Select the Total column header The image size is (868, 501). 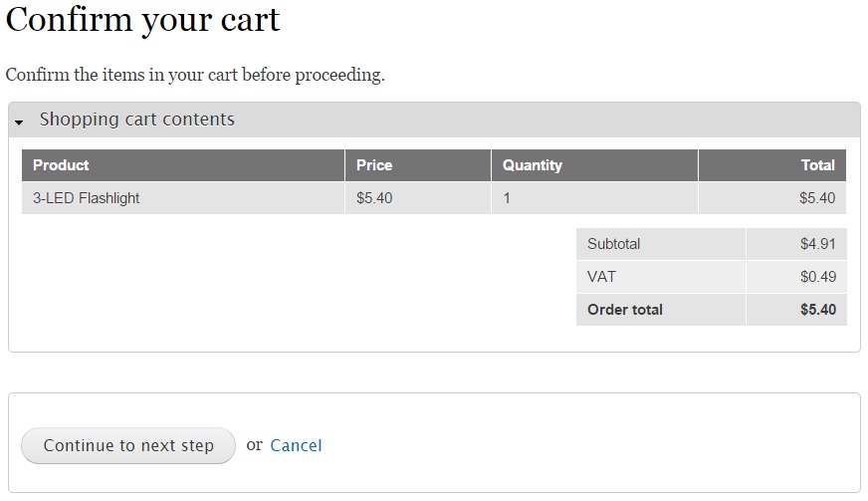tap(817, 165)
